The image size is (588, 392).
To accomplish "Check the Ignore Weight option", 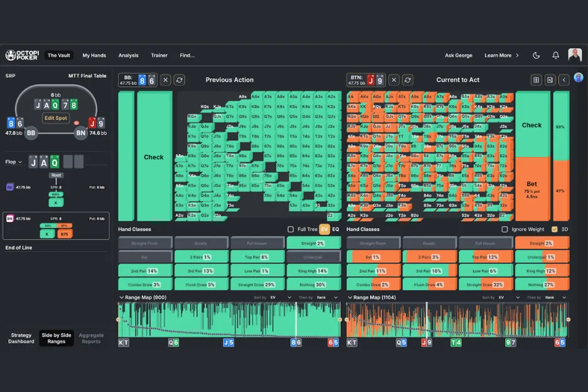I will [x=504, y=229].
